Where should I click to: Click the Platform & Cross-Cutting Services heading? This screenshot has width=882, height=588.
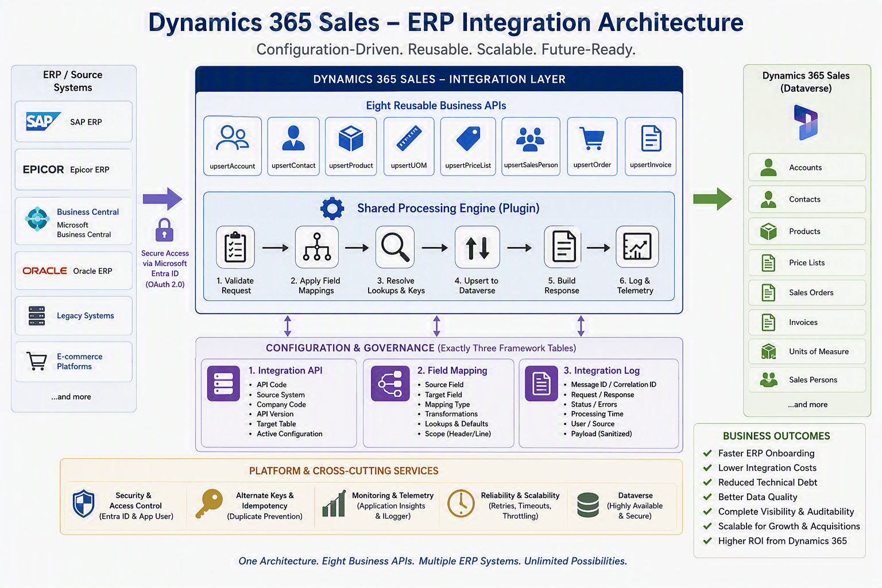[343, 471]
